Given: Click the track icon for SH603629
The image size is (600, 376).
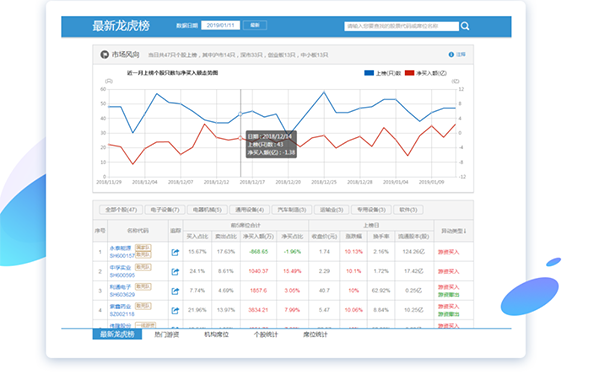Looking at the screenshot, I should pos(175,291).
